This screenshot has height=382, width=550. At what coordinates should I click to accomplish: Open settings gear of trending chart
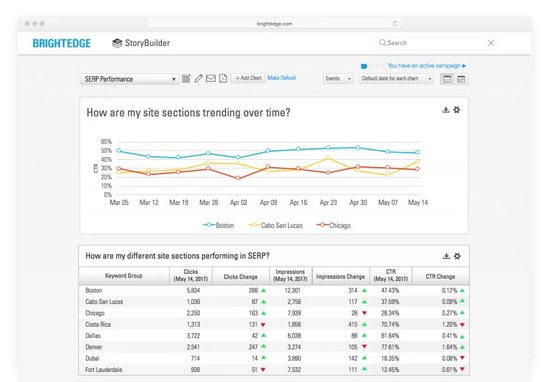pyautogui.click(x=457, y=110)
